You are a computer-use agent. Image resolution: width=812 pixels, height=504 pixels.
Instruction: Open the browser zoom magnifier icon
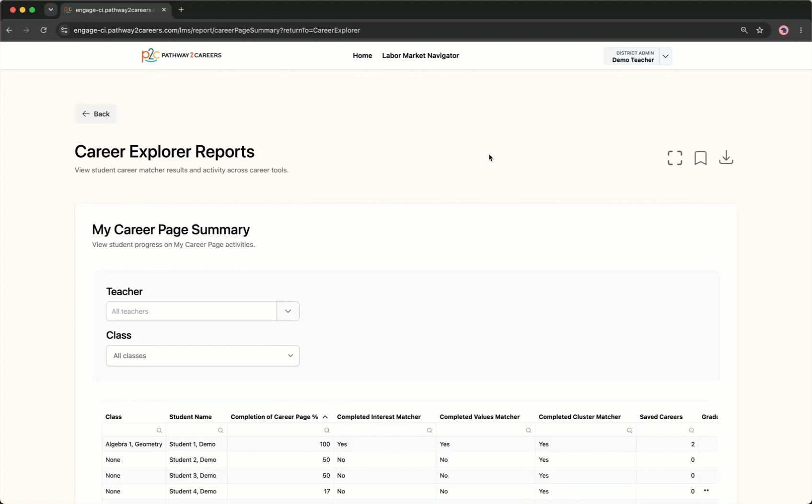[x=744, y=30]
